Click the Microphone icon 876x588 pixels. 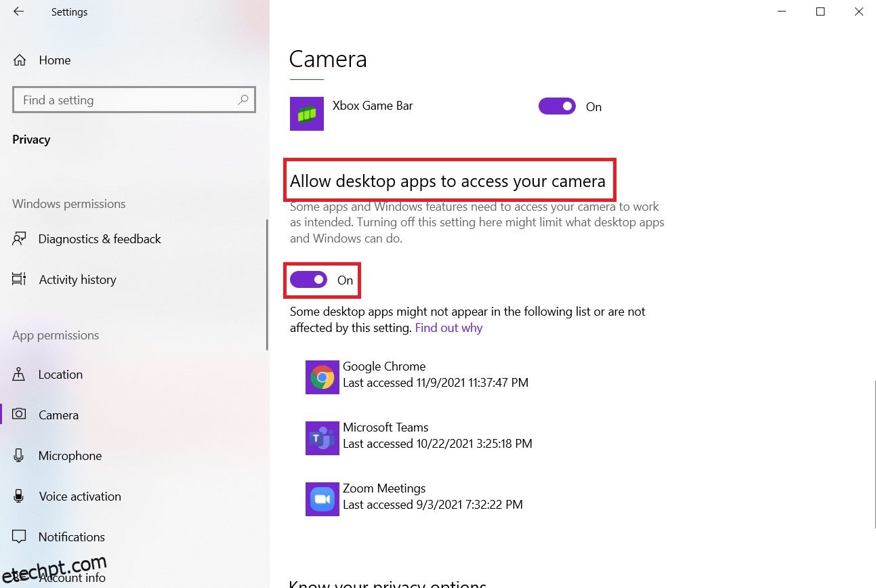pos(19,455)
